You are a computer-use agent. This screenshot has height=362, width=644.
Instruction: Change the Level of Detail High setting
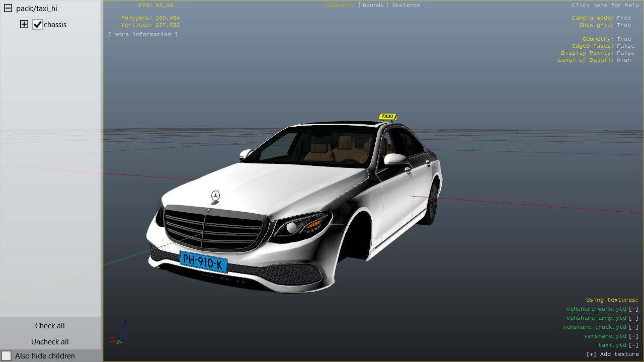(623, 60)
